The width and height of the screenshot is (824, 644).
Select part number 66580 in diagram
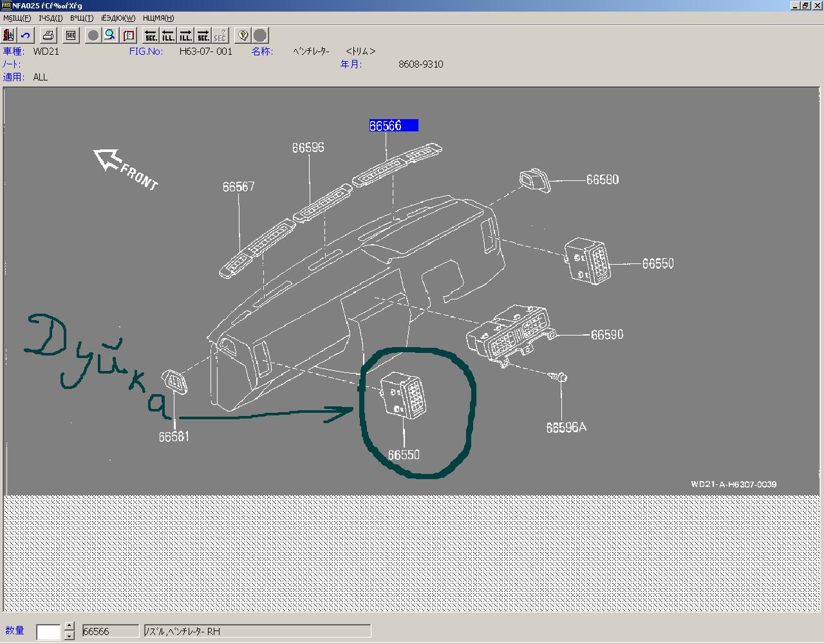click(602, 180)
